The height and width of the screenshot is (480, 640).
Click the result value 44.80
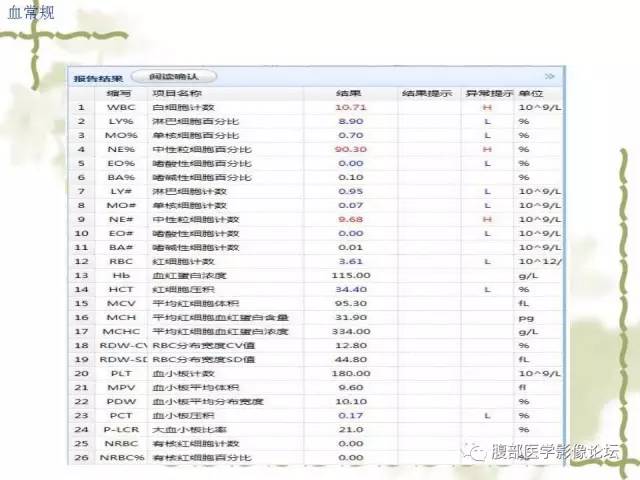coord(351,360)
